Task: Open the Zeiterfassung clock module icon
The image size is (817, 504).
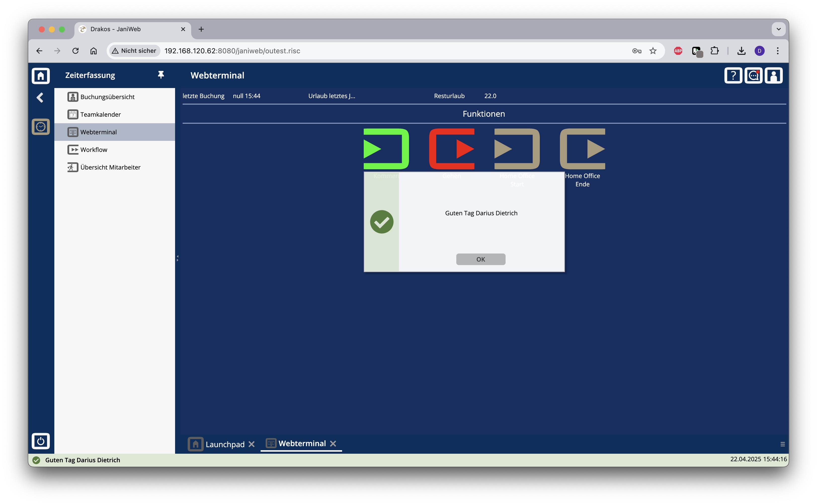Action: coord(41,127)
